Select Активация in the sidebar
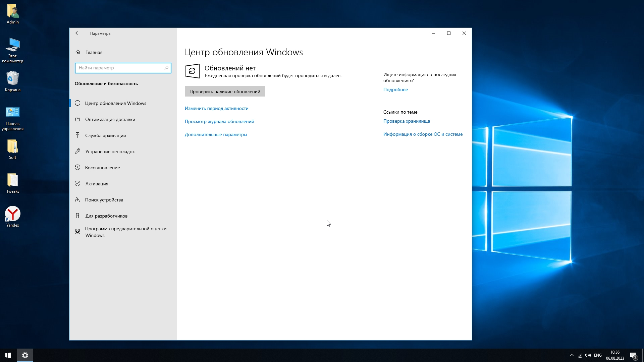 [x=97, y=184]
